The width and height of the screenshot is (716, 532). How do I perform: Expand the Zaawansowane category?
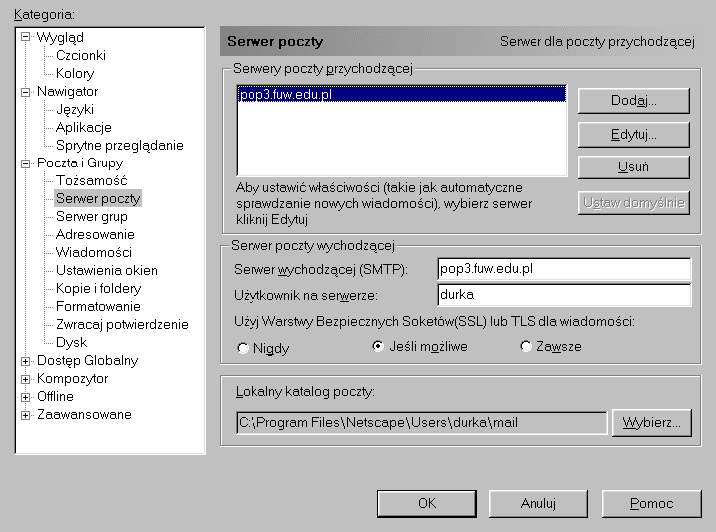25,415
